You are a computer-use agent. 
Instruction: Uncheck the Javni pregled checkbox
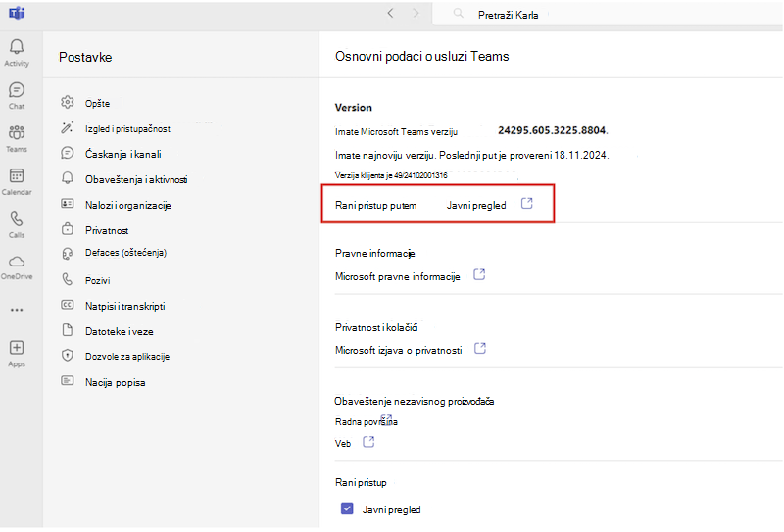coord(347,509)
